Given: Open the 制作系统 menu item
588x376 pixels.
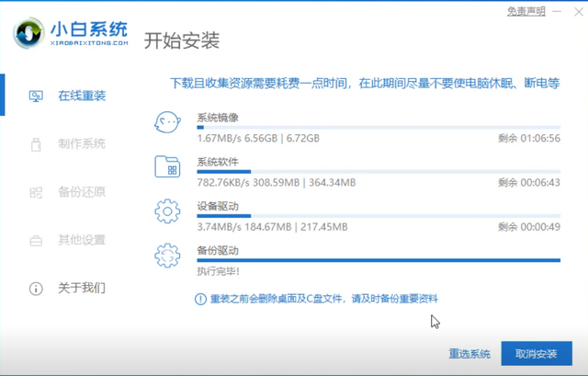Looking at the screenshot, I should pyautogui.click(x=82, y=144).
